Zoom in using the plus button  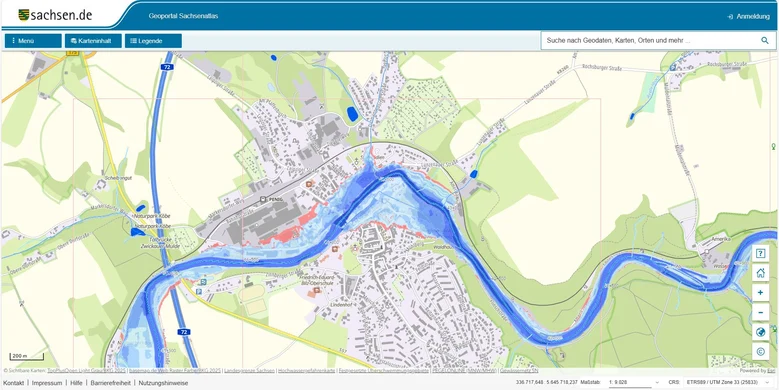tap(760, 293)
